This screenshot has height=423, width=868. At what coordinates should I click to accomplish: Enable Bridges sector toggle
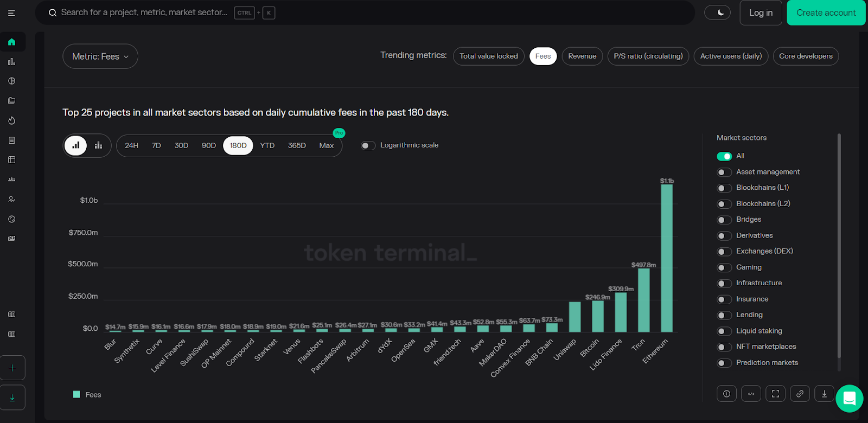[724, 220]
